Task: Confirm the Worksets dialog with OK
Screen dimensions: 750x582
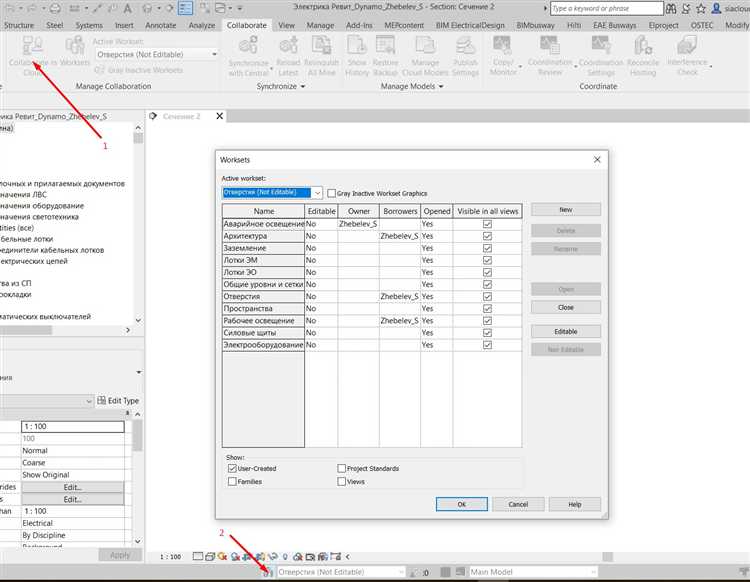Action: 462,504
